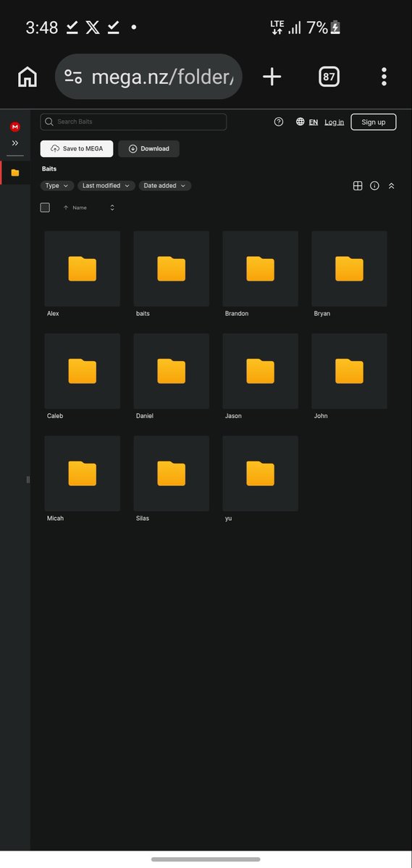Open the Date added filter dropdown
The width and height of the screenshot is (412, 868).
[x=165, y=186]
